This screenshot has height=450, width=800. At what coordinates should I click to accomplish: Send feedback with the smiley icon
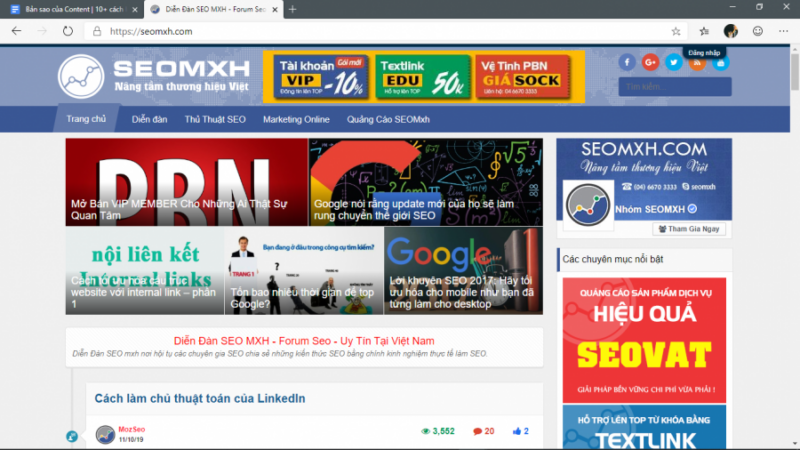tap(758, 31)
